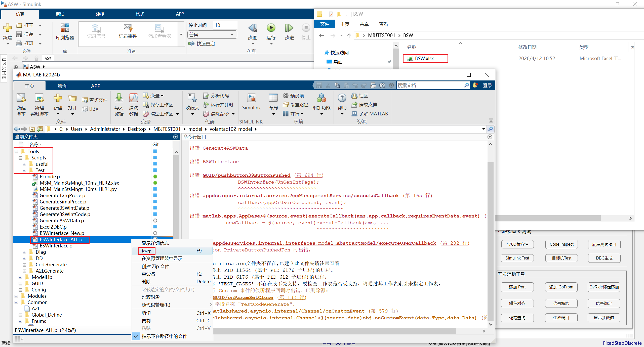Select GenerateASWData.p in the file list
Viewport: 644px width, 347px height.
click(x=62, y=221)
